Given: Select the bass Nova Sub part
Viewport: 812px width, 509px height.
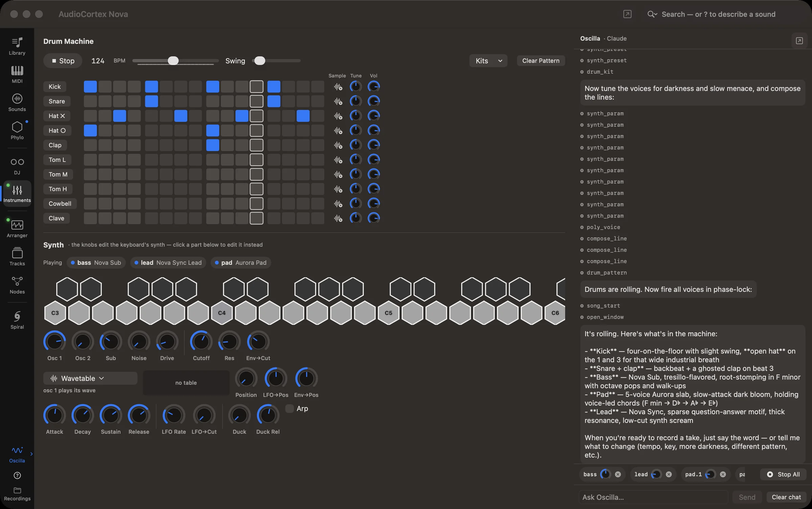Looking at the screenshot, I should click(96, 263).
